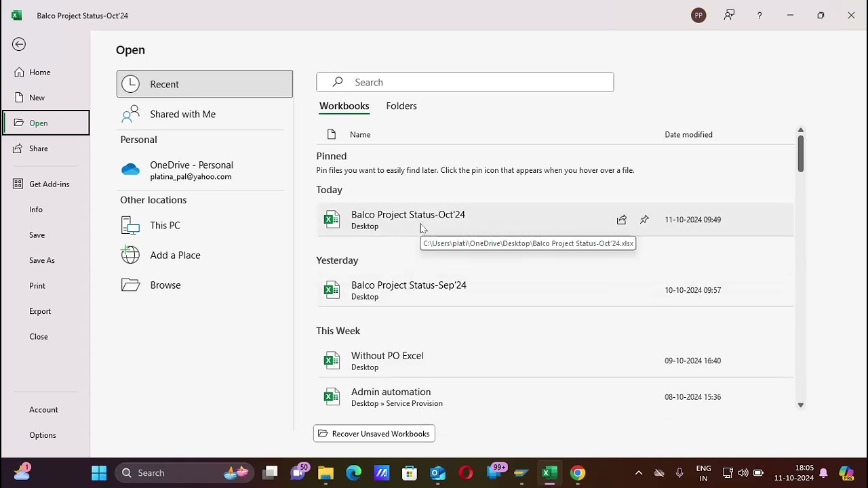Open Balco Project Status-Sep'24 workbook
Image resolution: width=868 pixels, height=488 pixels.
click(x=555, y=290)
